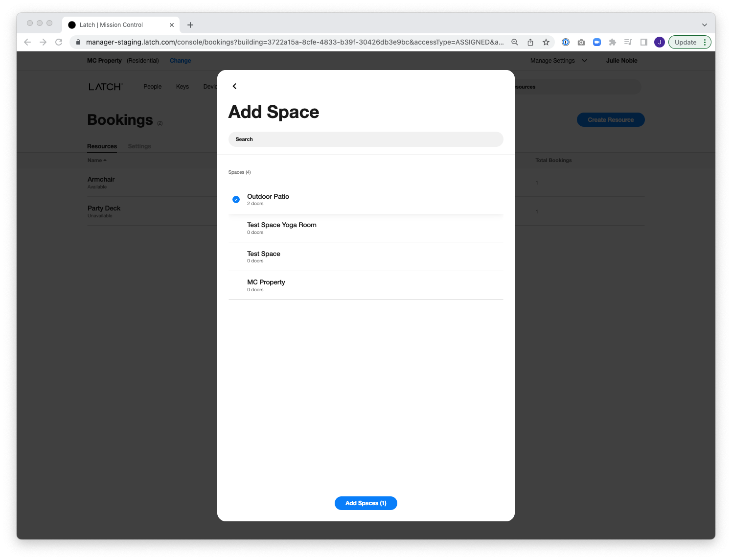Click the Chrome Update button
Viewport: 732px width, 560px height.
[x=685, y=42]
